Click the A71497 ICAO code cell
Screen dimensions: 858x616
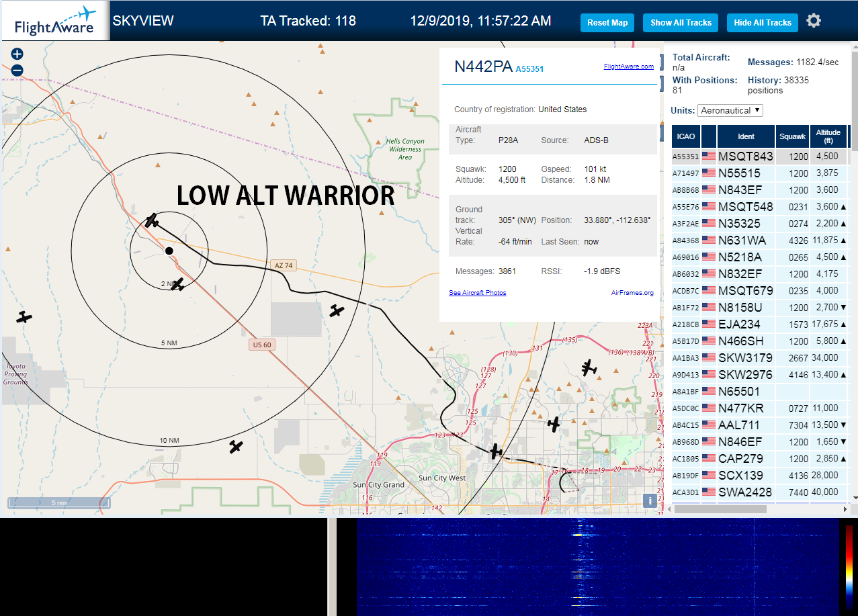tap(686, 173)
